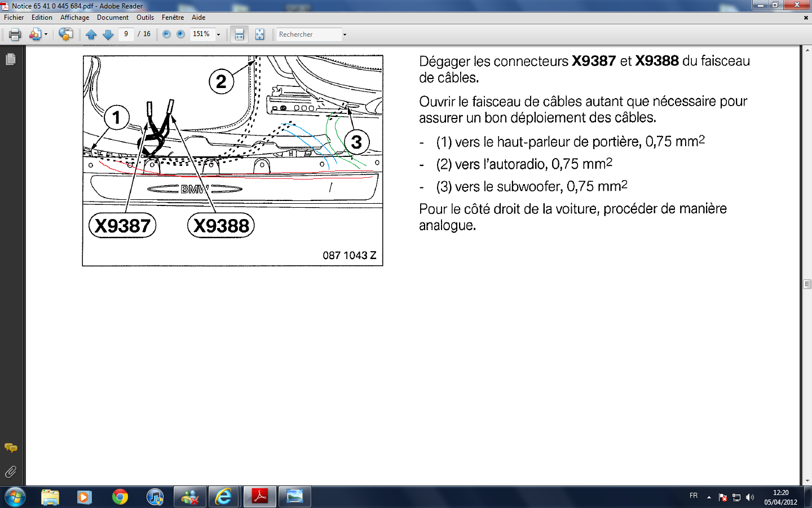This screenshot has width=812, height=508.
Task: Open Google Chrome from the taskbar
Action: pyautogui.click(x=120, y=497)
